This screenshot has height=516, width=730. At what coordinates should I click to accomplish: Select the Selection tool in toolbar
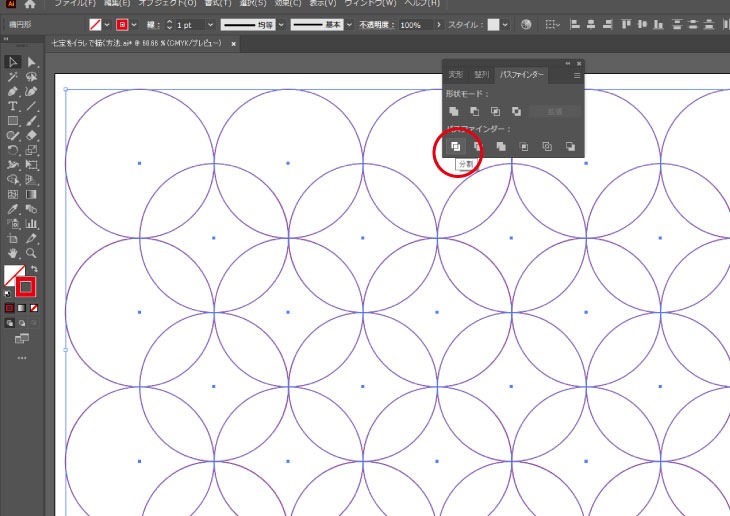(13, 62)
